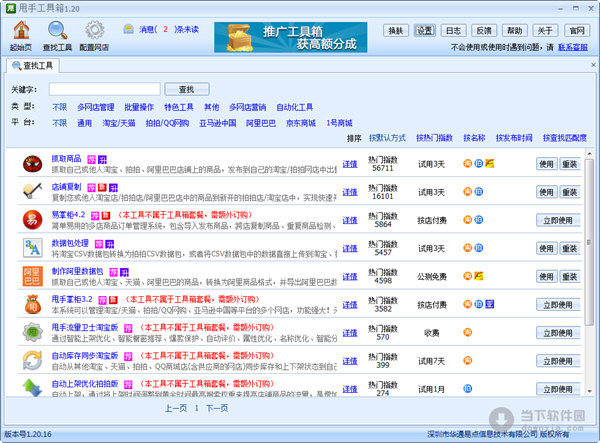Click 重装 button for 店铺复制
This screenshot has height=443, width=600.
569,192
